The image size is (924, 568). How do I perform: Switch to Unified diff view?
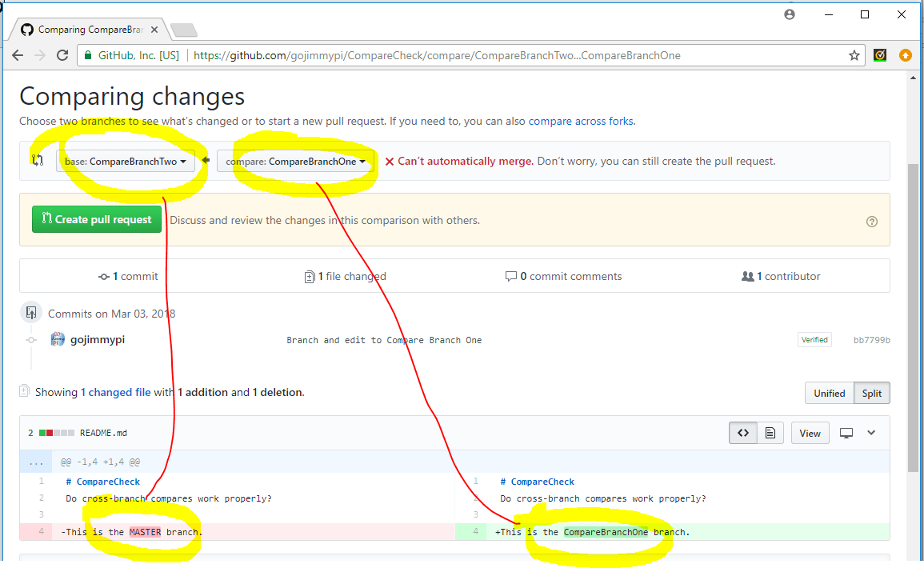click(829, 393)
